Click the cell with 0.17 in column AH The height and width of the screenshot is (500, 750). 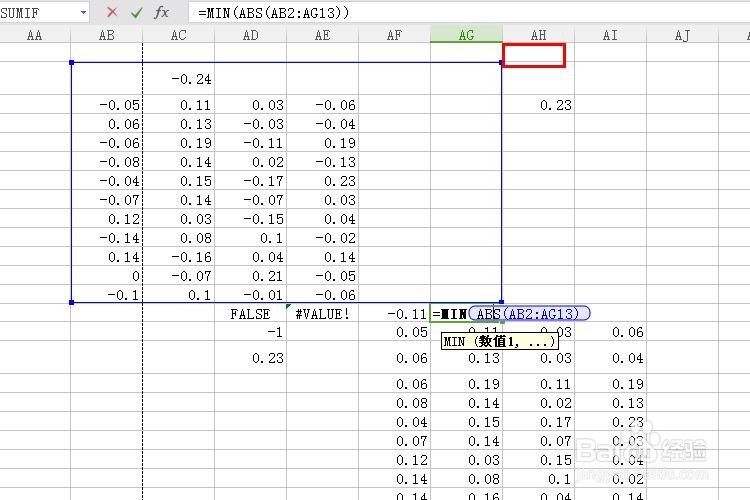pos(539,422)
